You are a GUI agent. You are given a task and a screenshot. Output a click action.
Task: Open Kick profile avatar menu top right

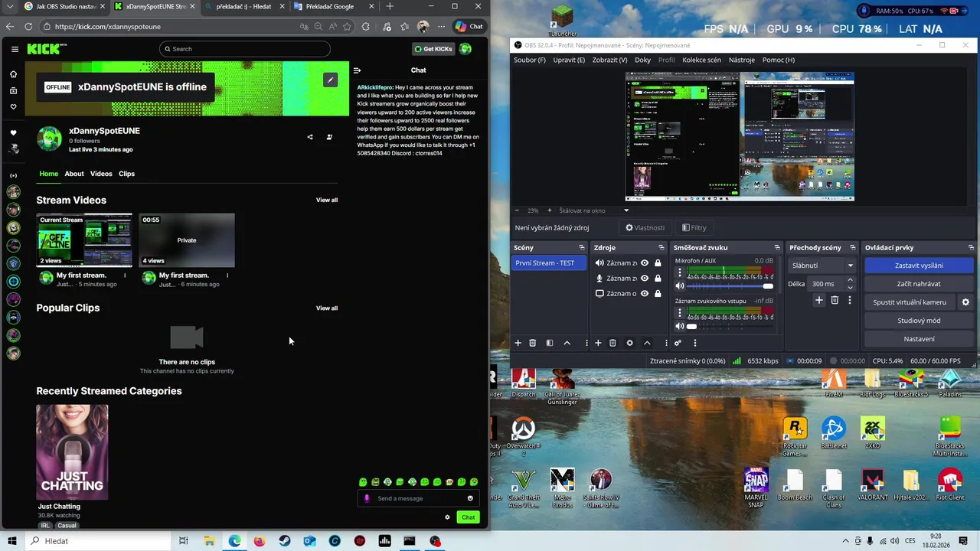pos(465,49)
